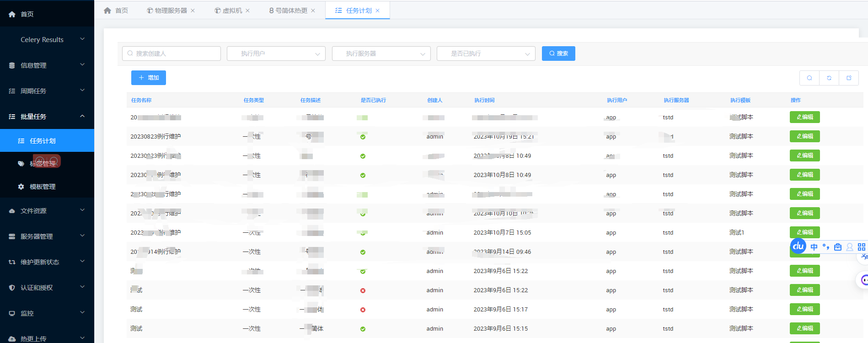Expand the 信息管理 menu chevron
This screenshot has width=868, height=343.
tap(82, 65)
